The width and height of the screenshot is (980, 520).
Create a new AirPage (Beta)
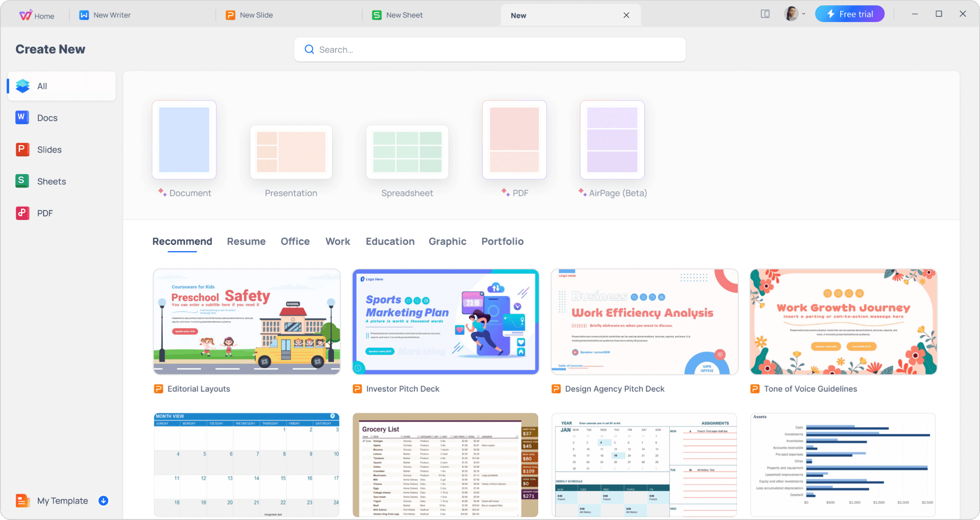tap(612, 140)
